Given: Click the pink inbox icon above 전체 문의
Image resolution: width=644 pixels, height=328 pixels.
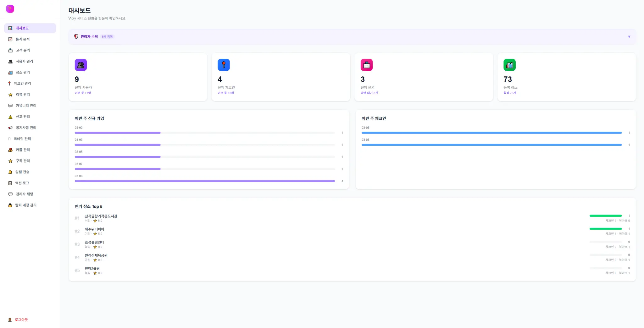Looking at the screenshot, I should tap(367, 65).
